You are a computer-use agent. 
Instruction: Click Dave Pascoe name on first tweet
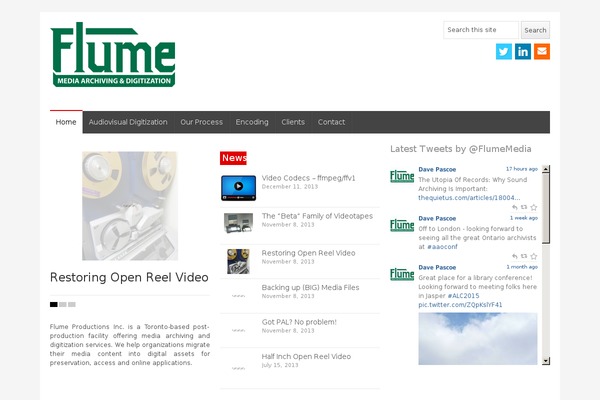click(437, 169)
